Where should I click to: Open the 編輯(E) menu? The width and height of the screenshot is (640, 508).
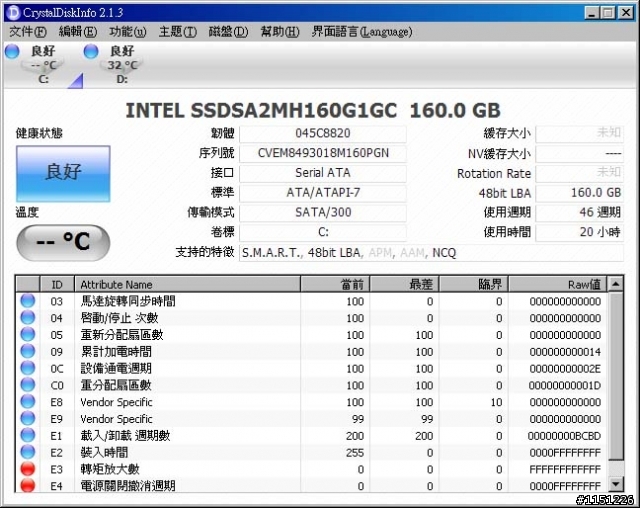78,31
